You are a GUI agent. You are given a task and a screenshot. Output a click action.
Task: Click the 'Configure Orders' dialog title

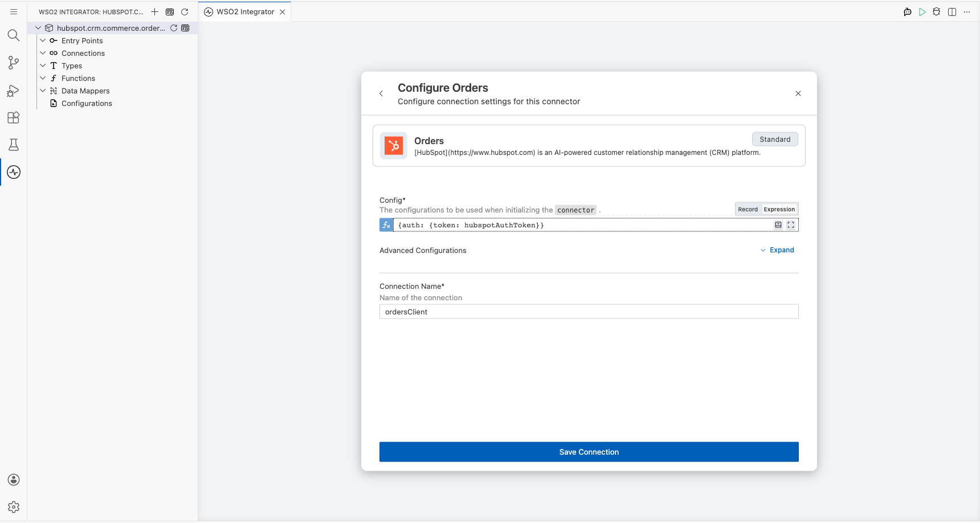click(443, 88)
